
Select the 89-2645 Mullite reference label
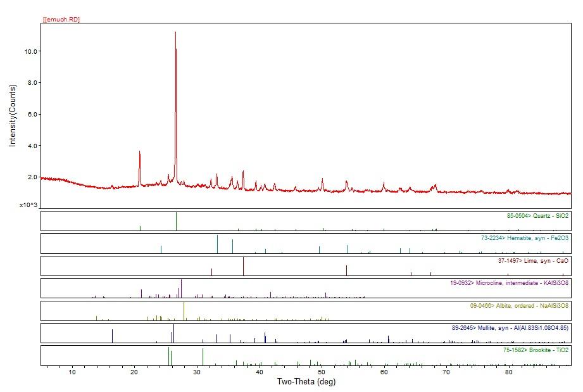coord(510,328)
